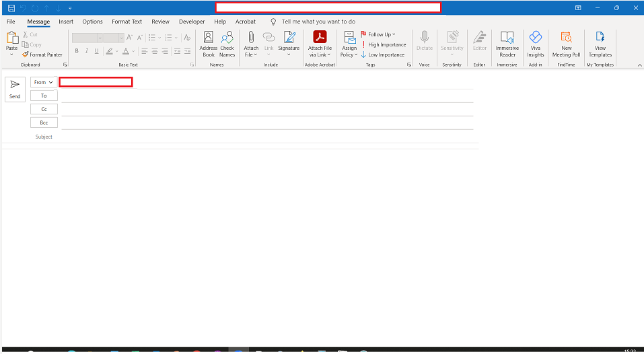Select the Format Painter tool
644x354 pixels.
(42, 55)
